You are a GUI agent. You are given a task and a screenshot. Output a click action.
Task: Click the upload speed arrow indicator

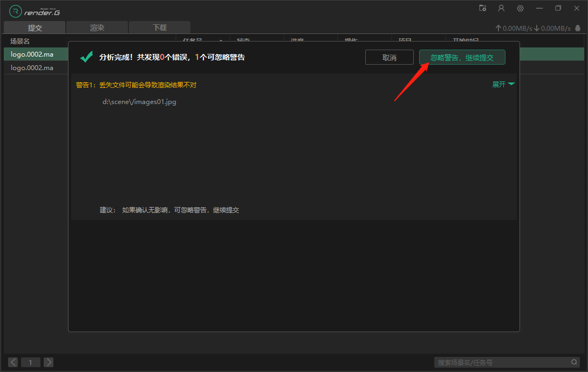click(x=498, y=28)
